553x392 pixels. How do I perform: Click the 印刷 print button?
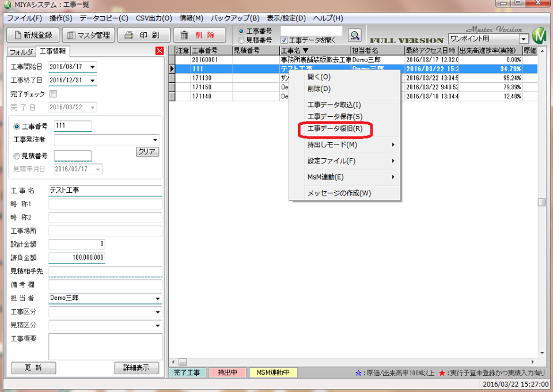(144, 35)
